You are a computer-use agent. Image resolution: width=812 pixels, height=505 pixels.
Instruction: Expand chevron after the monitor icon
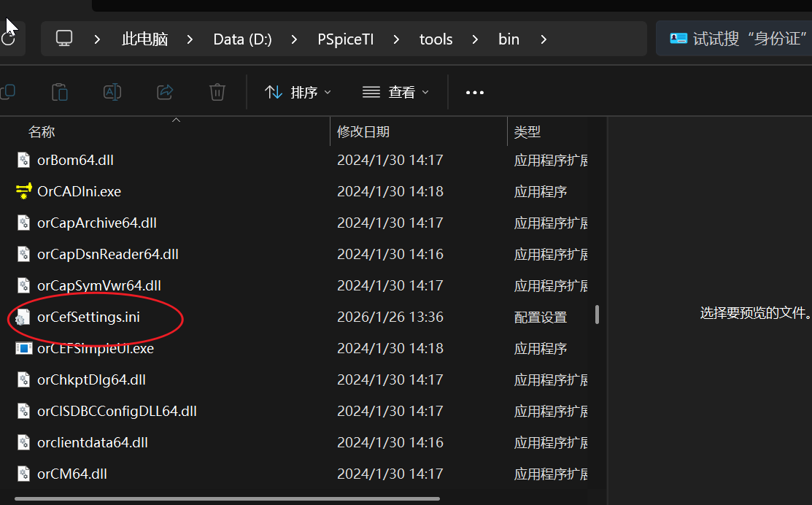coord(97,39)
